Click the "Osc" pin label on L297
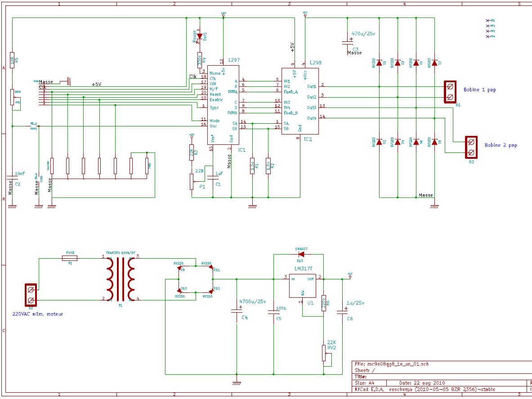The height and width of the screenshot is (399, 532). pyautogui.click(x=213, y=126)
